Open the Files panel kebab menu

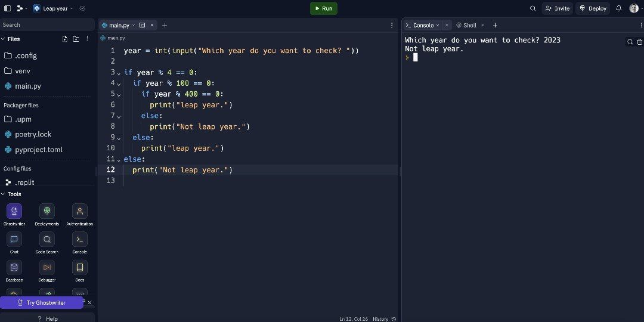[x=87, y=39]
